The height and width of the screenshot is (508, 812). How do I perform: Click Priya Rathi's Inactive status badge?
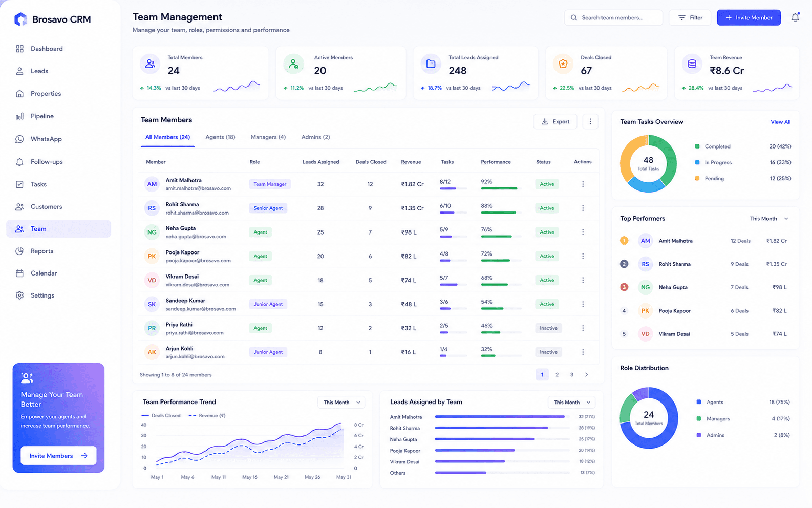click(x=548, y=328)
